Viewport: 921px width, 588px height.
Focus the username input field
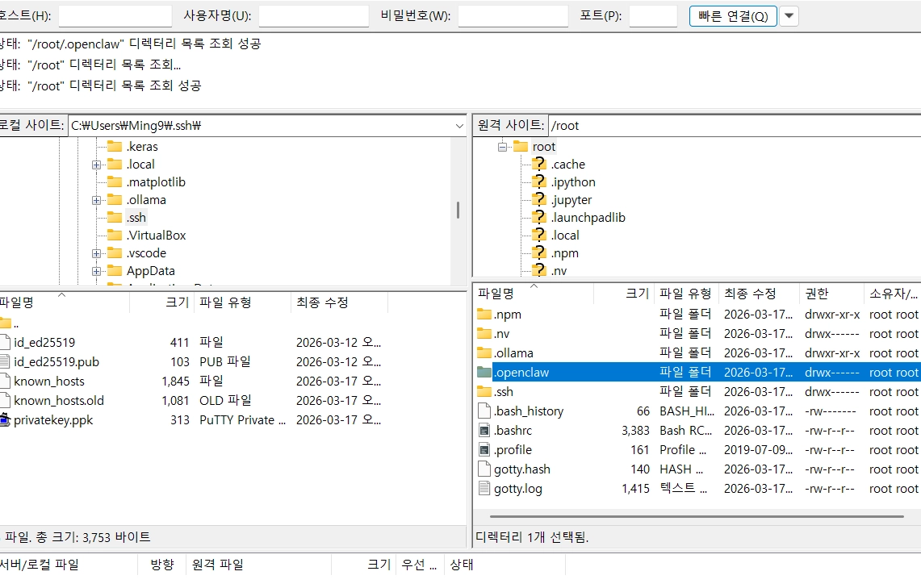tap(314, 16)
